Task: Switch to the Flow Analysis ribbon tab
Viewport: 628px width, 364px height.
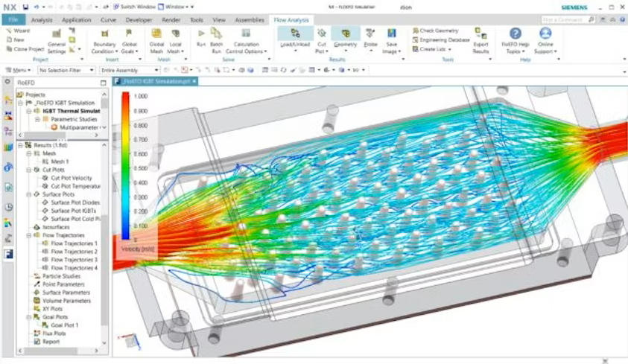Action: coord(291,20)
